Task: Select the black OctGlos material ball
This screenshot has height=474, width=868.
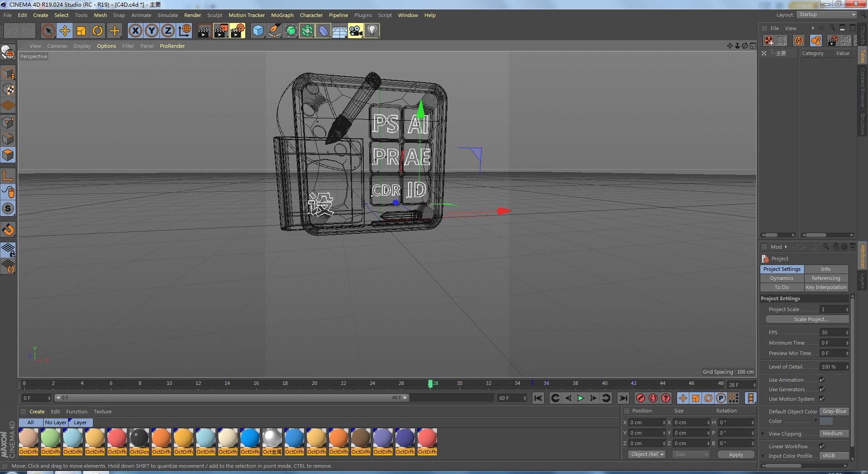Action: pos(139,438)
